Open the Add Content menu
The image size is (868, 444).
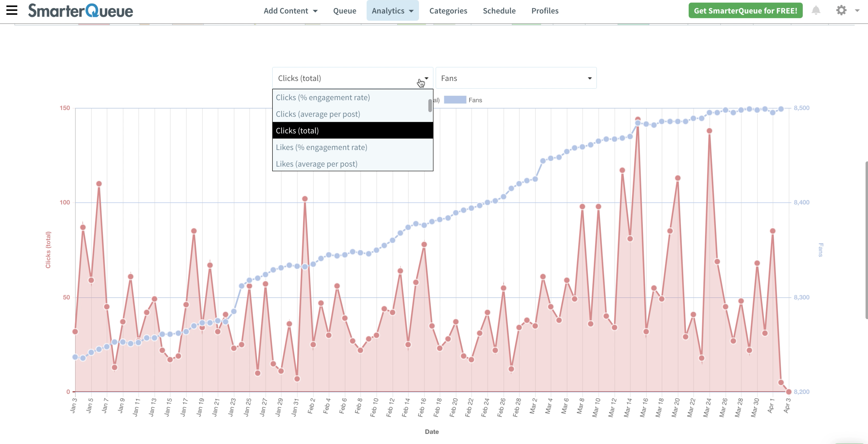[291, 11]
